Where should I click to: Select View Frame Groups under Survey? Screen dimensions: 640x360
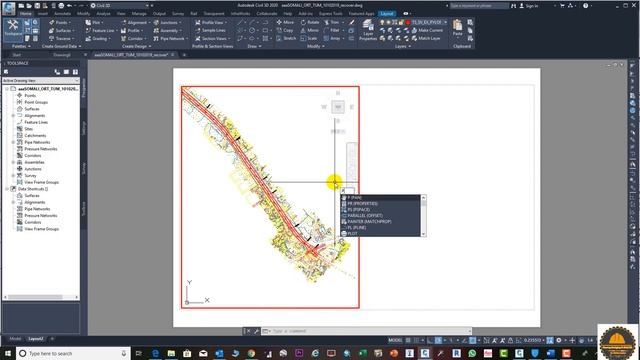click(x=41, y=182)
